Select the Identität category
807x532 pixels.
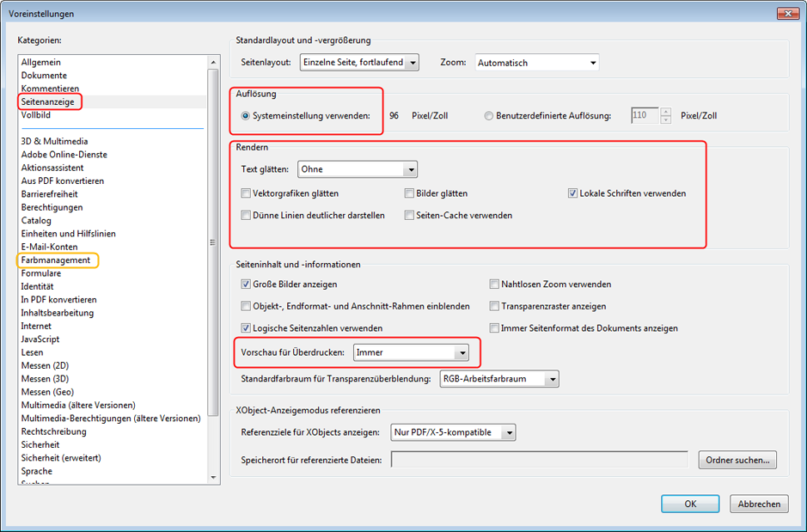37,286
